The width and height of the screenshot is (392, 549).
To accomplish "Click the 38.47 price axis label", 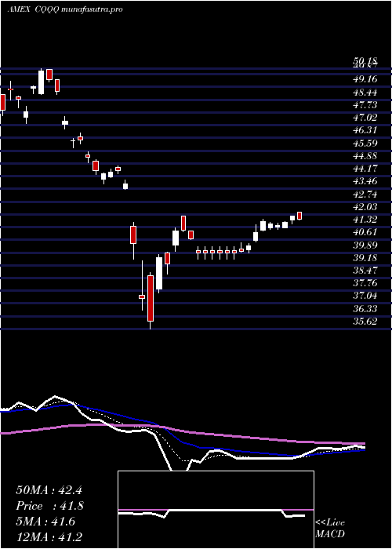I will [x=365, y=270].
